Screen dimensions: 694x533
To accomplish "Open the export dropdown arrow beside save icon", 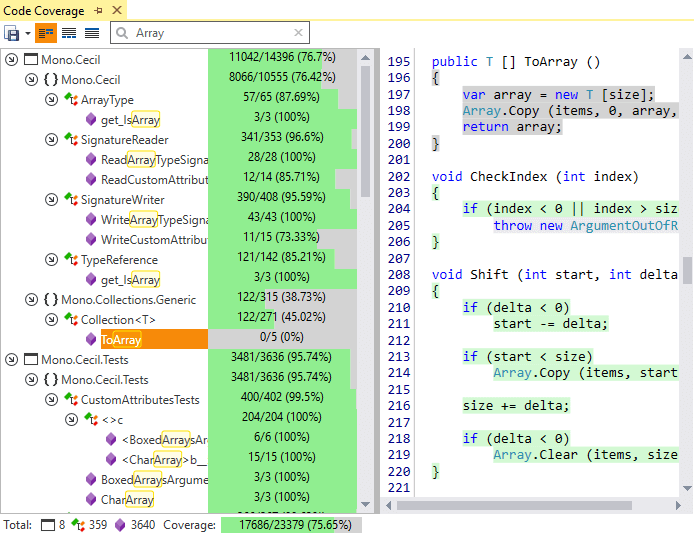I will click(x=27, y=33).
